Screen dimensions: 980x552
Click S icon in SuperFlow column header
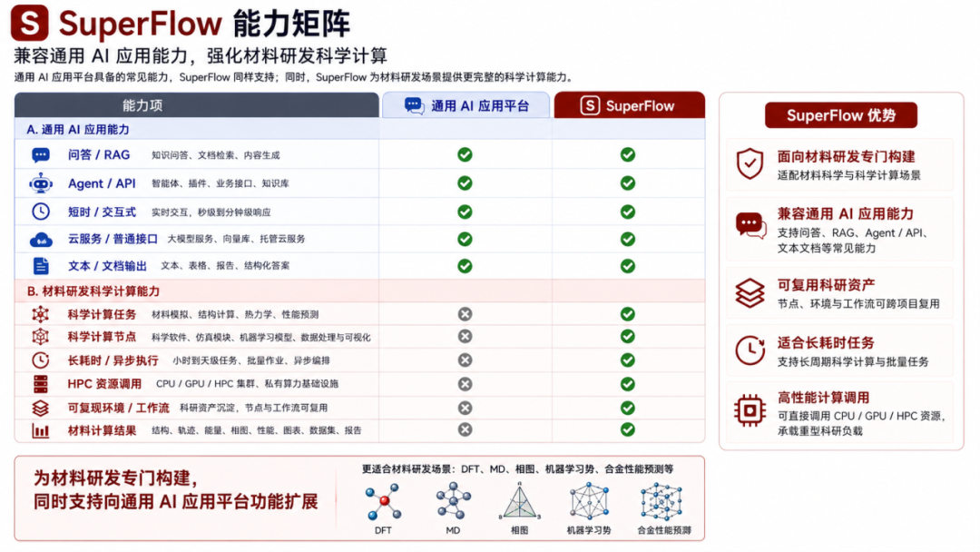coord(590,105)
